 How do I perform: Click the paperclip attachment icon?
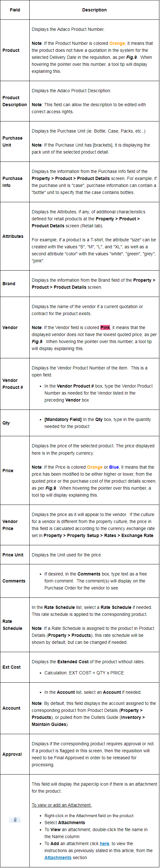click(x=15, y=819)
